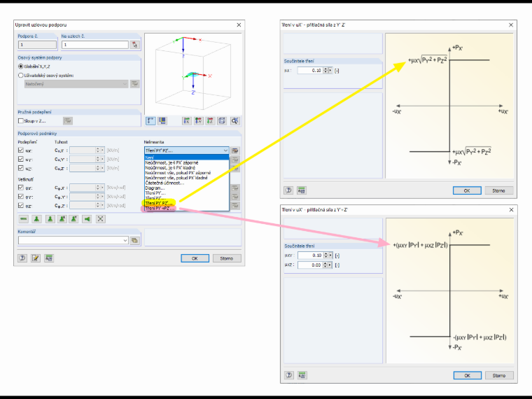
Task: Open units icon in the Y' Z' friction dialog
Action: [301, 190]
